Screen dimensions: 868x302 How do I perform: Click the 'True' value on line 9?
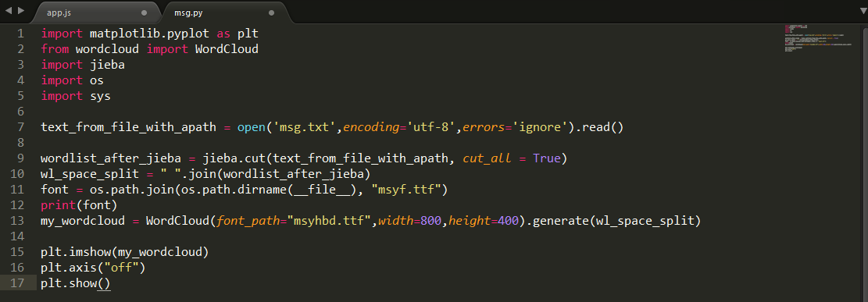546,158
